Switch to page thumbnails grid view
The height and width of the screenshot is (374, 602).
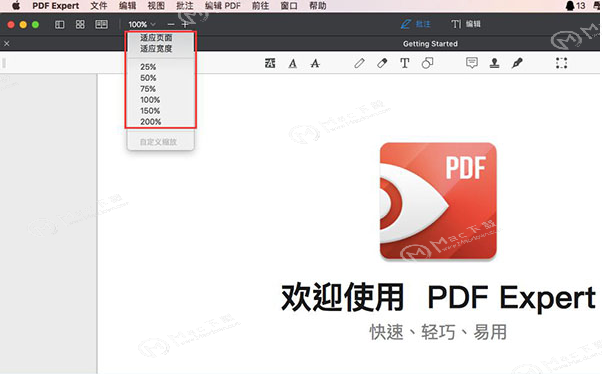pos(80,25)
